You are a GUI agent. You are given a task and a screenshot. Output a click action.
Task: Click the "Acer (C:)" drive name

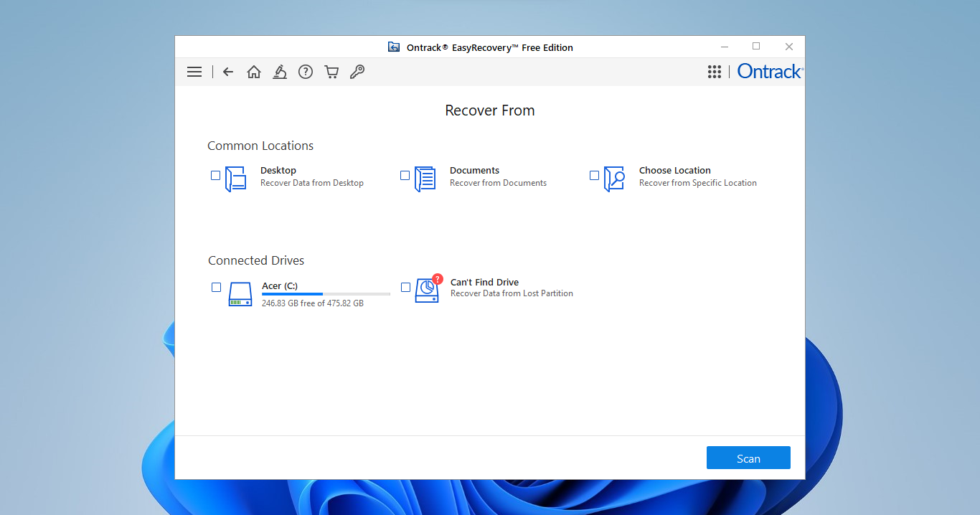click(x=280, y=285)
